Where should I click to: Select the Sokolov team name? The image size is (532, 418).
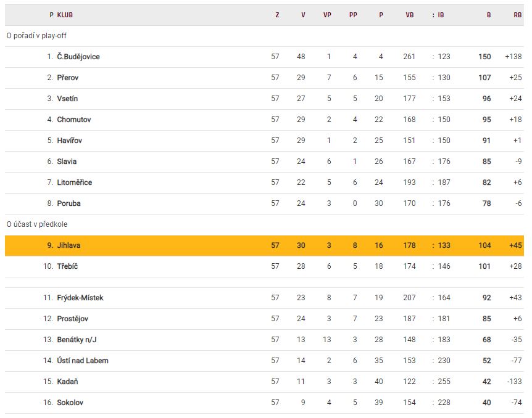(x=70, y=403)
